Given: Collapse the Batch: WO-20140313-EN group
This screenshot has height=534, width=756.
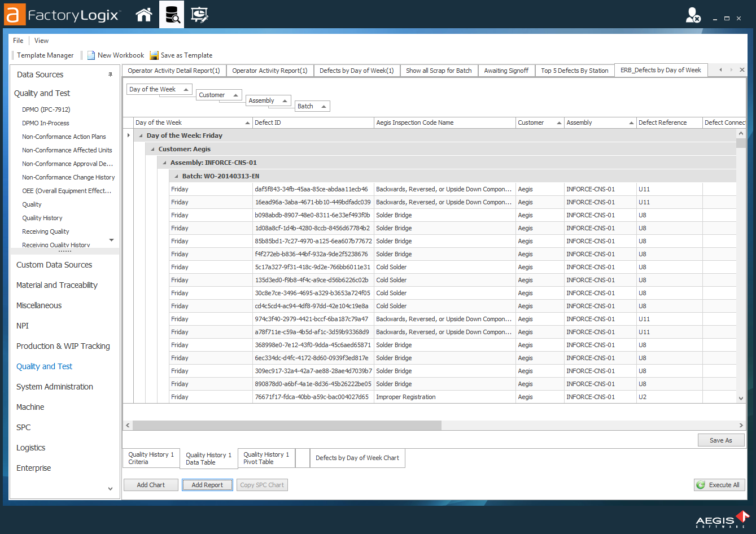Looking at the screenshot, I should tap(176, 176).
